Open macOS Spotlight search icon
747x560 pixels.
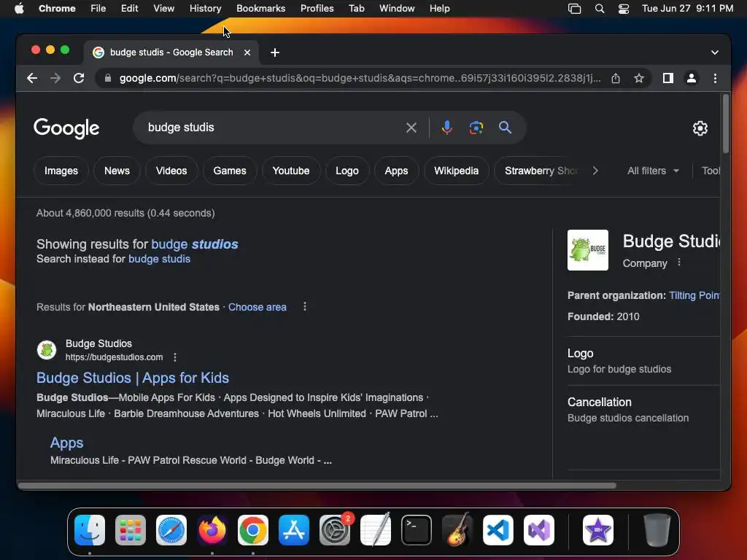click(600, 9)
